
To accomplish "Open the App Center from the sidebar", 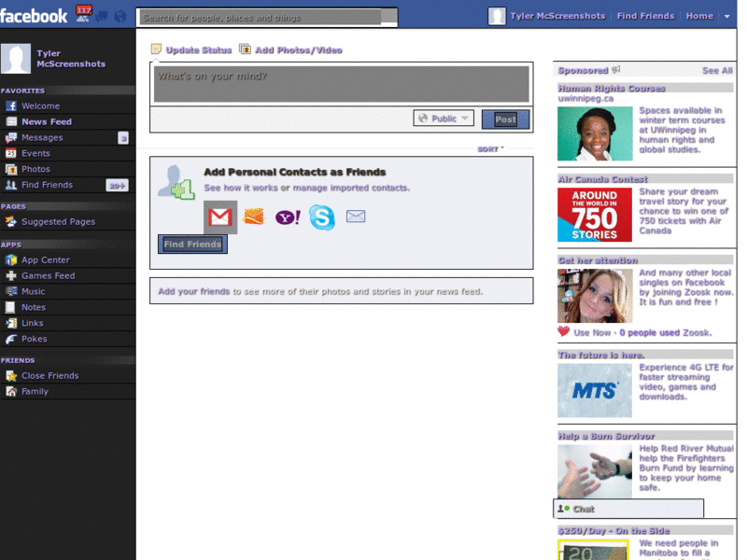I will pos(45,259).
